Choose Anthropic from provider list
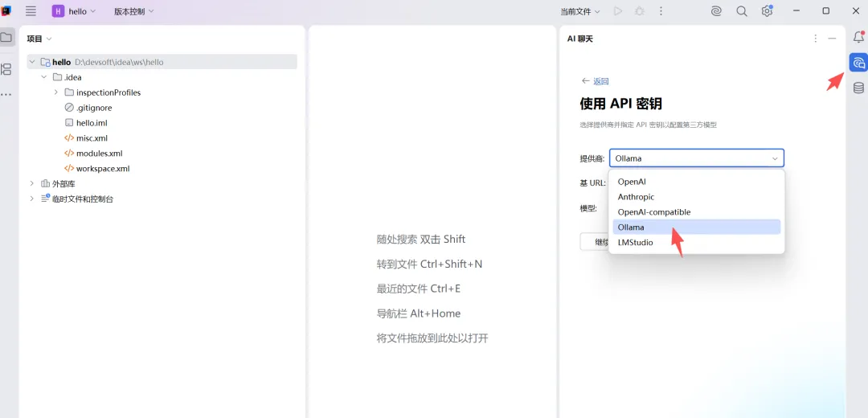 click(696, 197)
